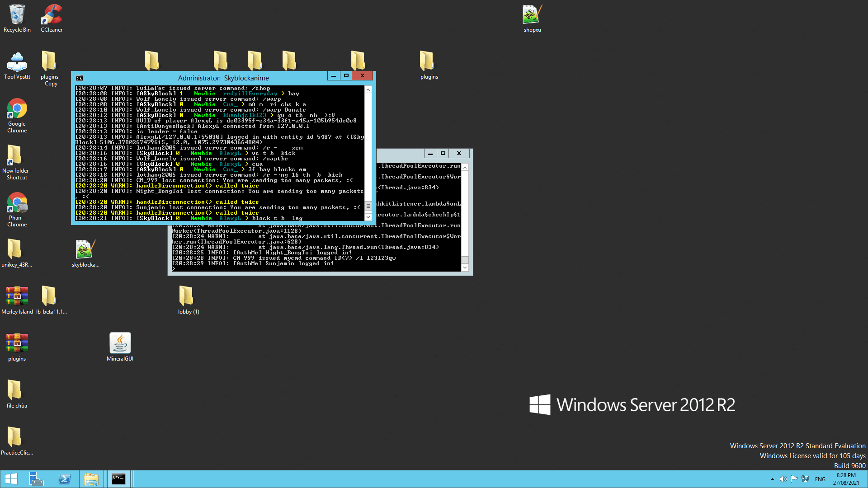Open the Skyblockanime window system menu icon
Image resolution: width=868 pixels, height=488 pixels.
pyautogui.click(x=80, y=78)
